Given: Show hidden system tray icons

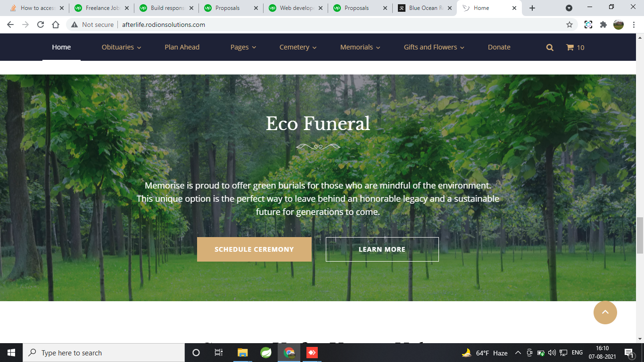Looking at the screenshot, I should point(518,353).
